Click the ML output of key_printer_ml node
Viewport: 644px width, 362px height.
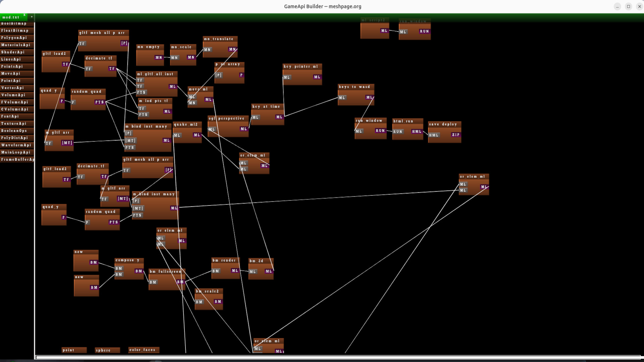point(316,77)
